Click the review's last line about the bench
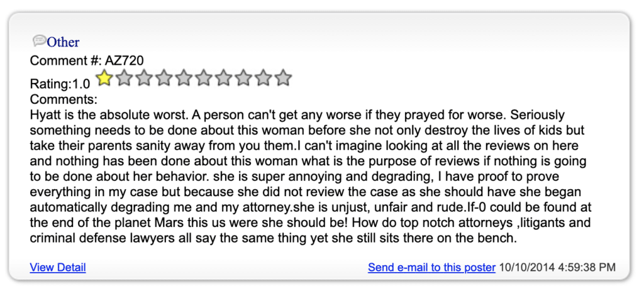 pyautogui.click(x=273, y=238)
